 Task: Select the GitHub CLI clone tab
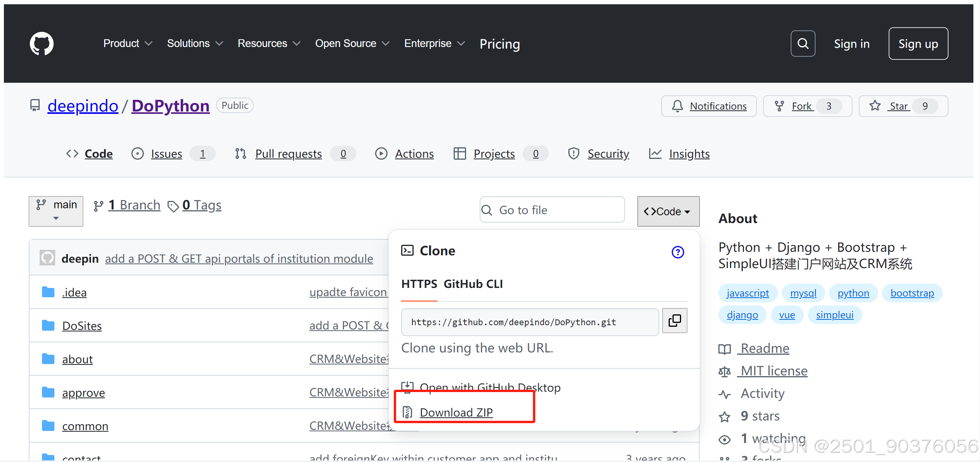pyautogui.click(x=473, y=284)
